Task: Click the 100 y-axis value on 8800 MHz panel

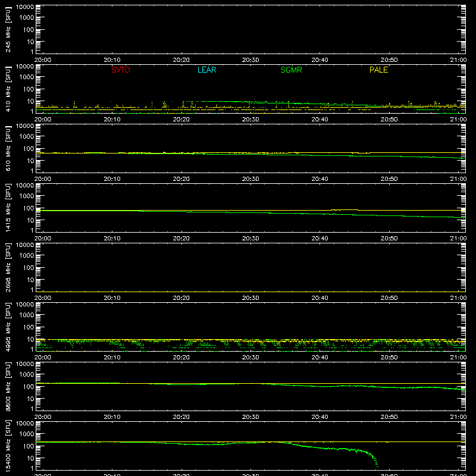Action: (x=29, y=387)
